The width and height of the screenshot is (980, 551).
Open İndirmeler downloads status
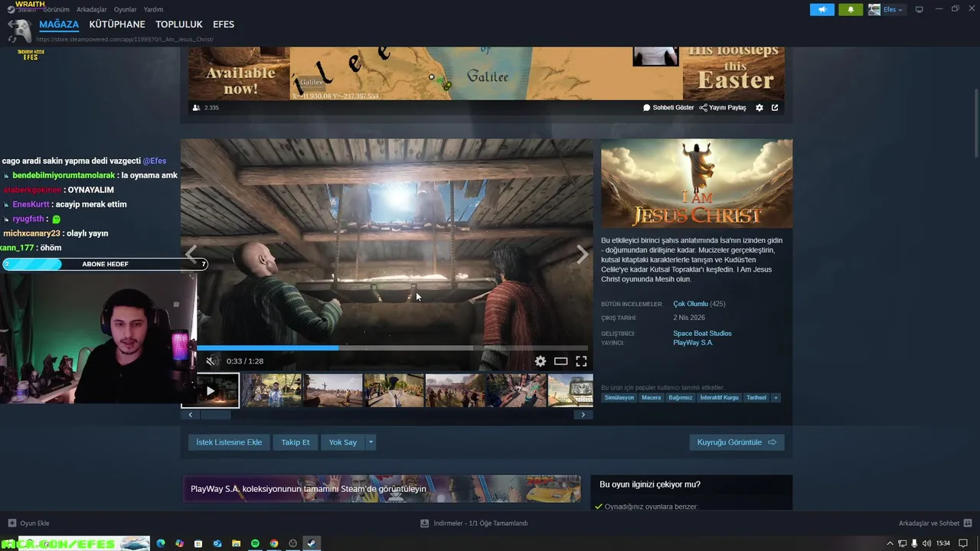tap(474, 523)
